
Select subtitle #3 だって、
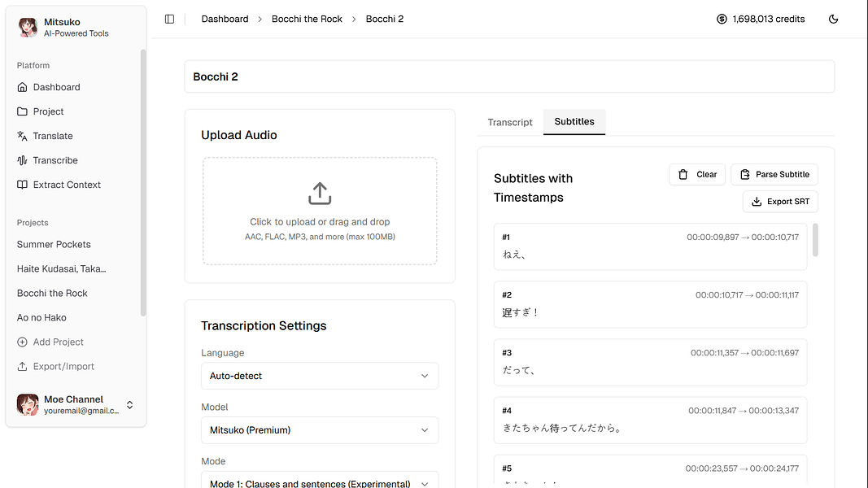click(x=651, y=363)
